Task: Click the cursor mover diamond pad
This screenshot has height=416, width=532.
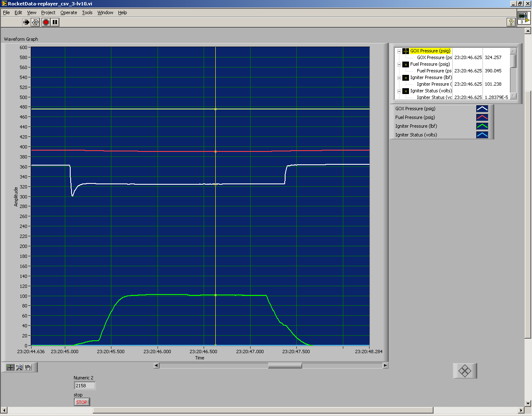Action: tap(465, 371)
